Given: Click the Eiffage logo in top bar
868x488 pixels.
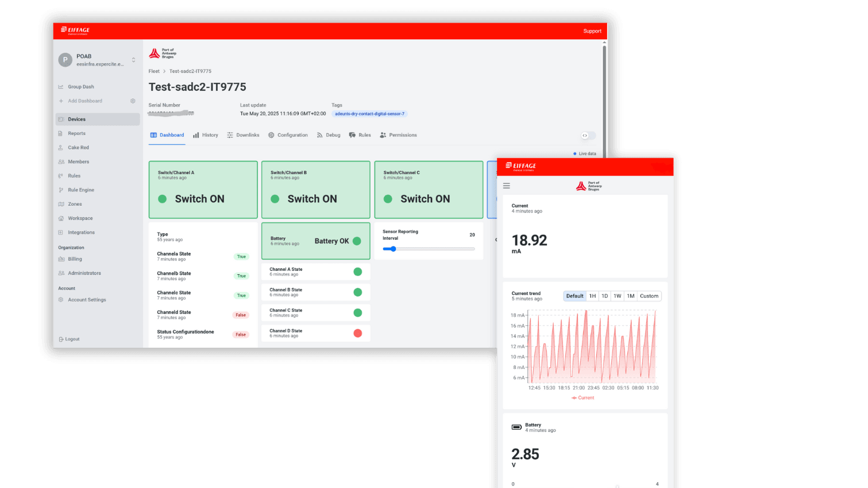Looking at the screenshot, I should pyautogui.click(x=75, y=30).
